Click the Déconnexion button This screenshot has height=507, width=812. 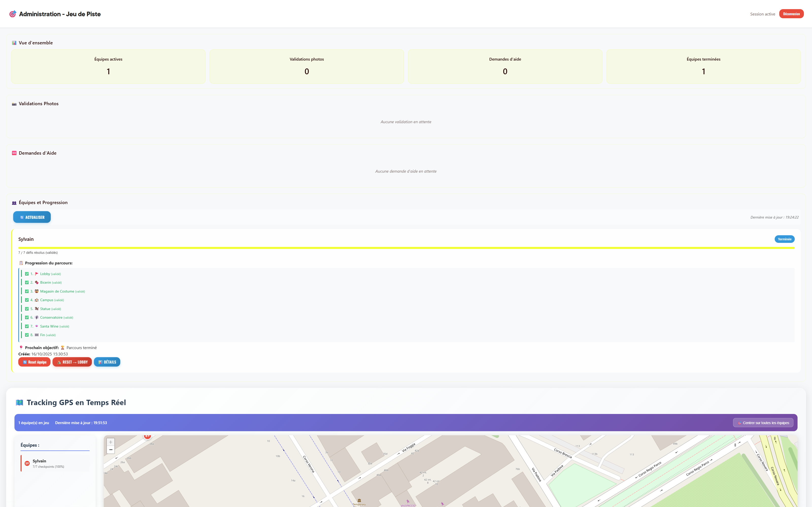(x=791, y=14)
